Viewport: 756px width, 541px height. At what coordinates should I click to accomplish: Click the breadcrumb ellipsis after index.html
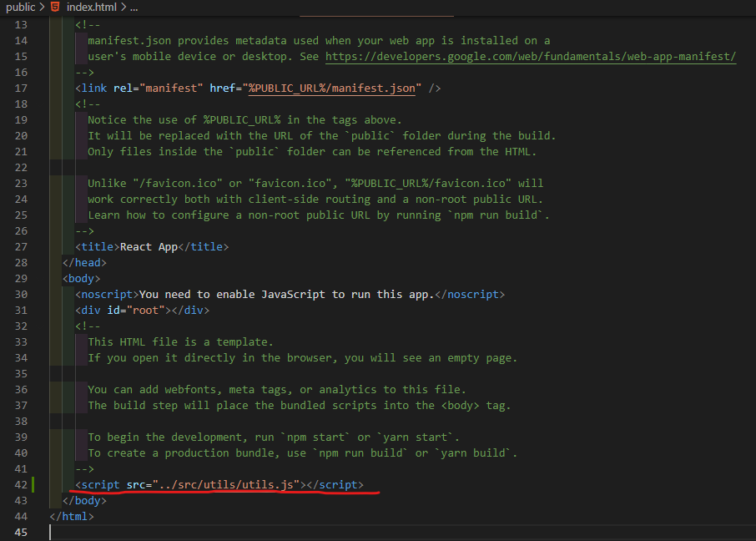[134, 8]
